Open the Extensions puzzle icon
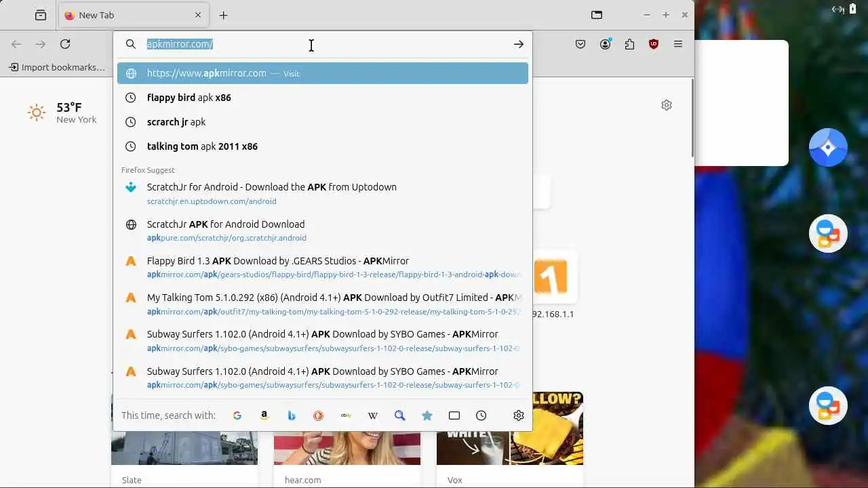This screenshot has width=868, height=488. pos(629,44)
